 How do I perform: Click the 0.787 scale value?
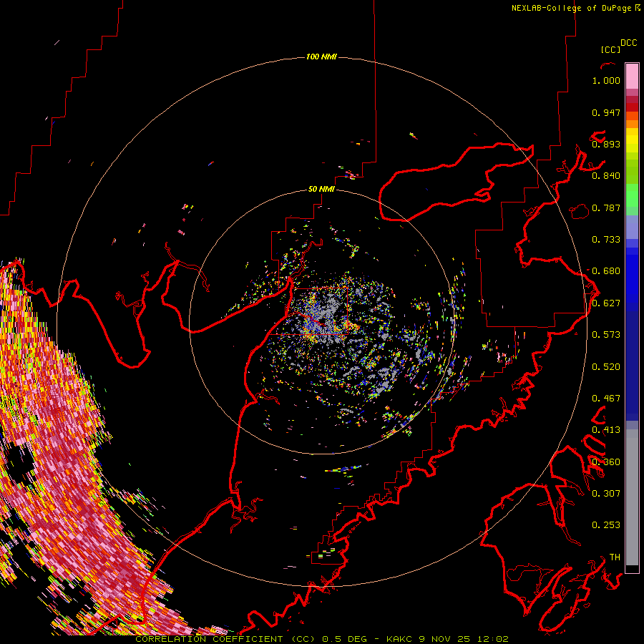click(x=606, y=208)
